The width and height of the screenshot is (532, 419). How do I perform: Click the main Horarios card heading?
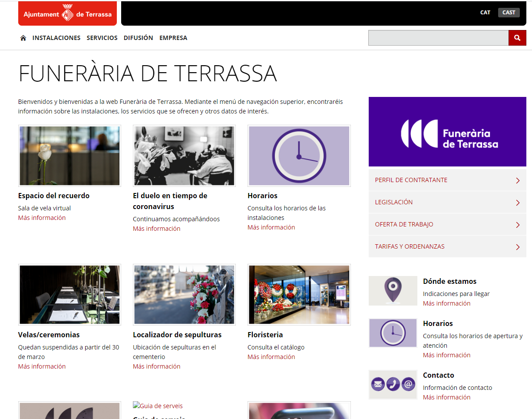(262, 196)
